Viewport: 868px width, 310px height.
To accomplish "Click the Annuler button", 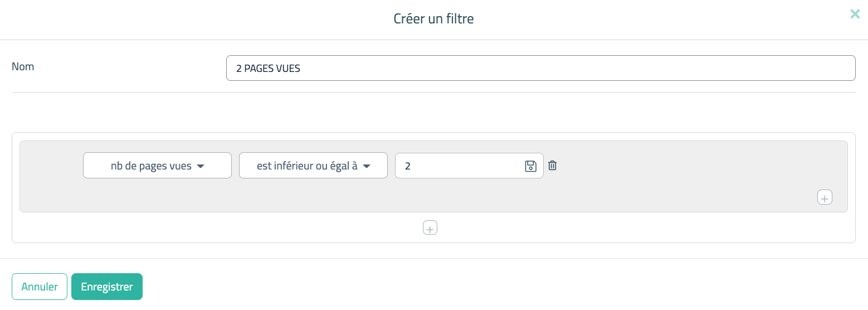I will [40, 287].
